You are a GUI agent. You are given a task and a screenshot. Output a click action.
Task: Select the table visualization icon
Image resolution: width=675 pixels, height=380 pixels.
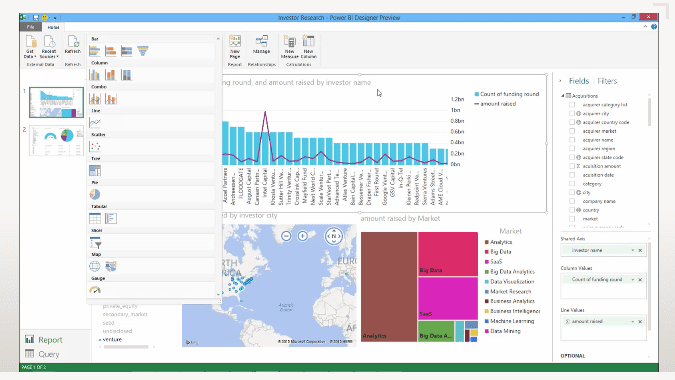point(95,219)
